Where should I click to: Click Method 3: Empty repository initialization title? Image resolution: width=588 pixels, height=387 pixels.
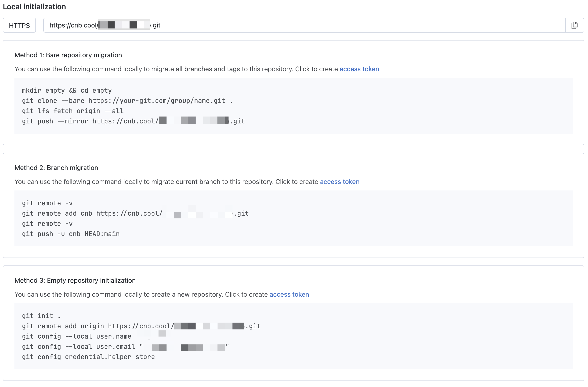pos(75,280)
